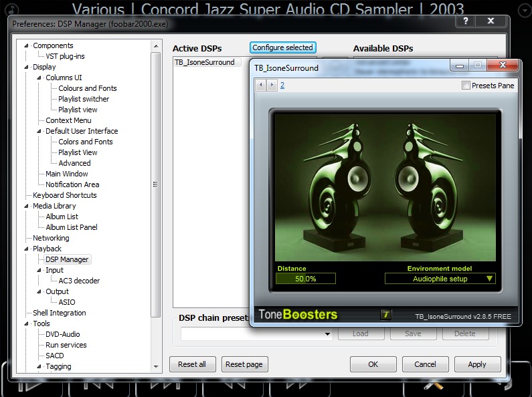Select VST plug-ins in the tree
The height and width of the screenshot is (397, 532).
coord(65,56)
